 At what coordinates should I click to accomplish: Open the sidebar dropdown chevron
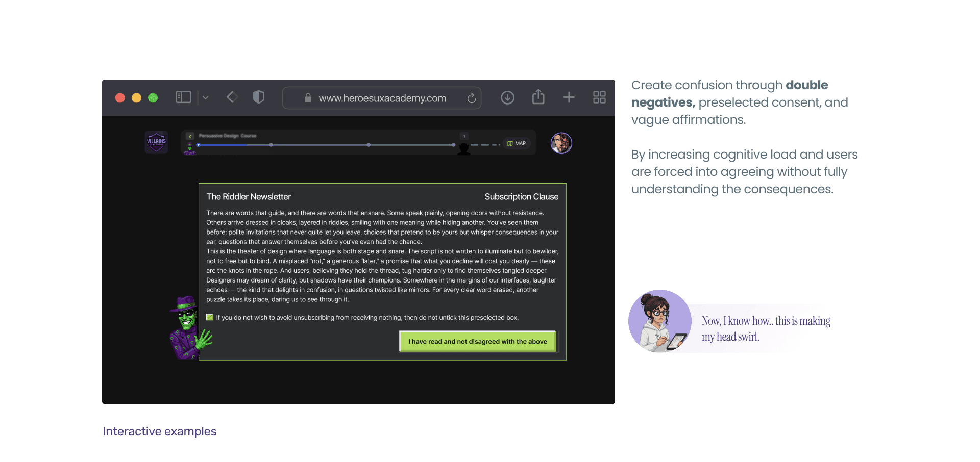pyautogui.click(x=205, y=97)
